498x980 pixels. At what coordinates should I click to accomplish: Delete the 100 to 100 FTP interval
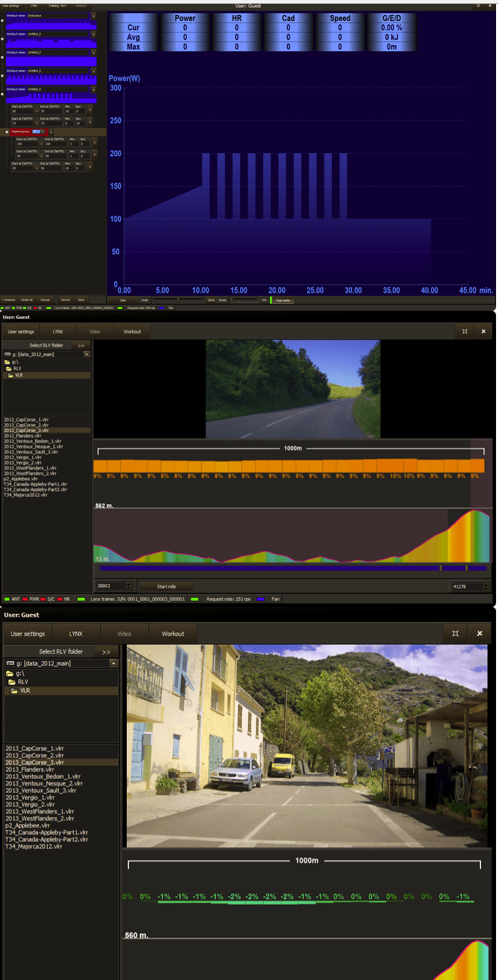95,142
